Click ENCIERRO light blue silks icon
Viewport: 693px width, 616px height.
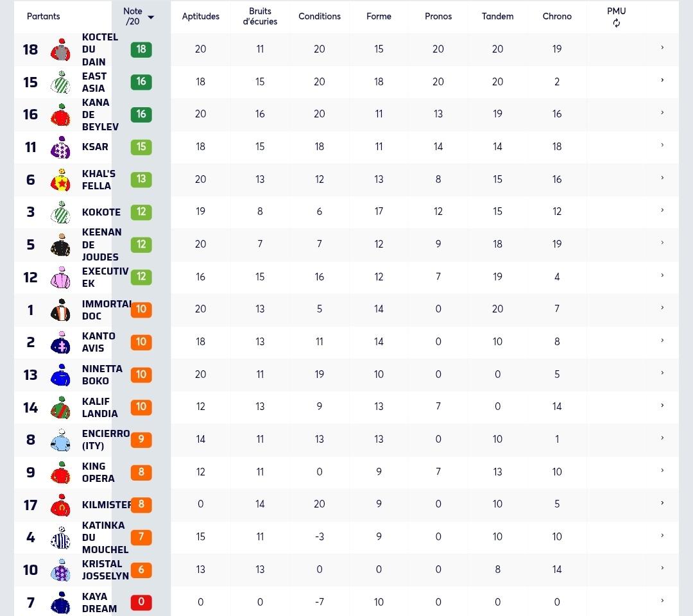(60, 440)
